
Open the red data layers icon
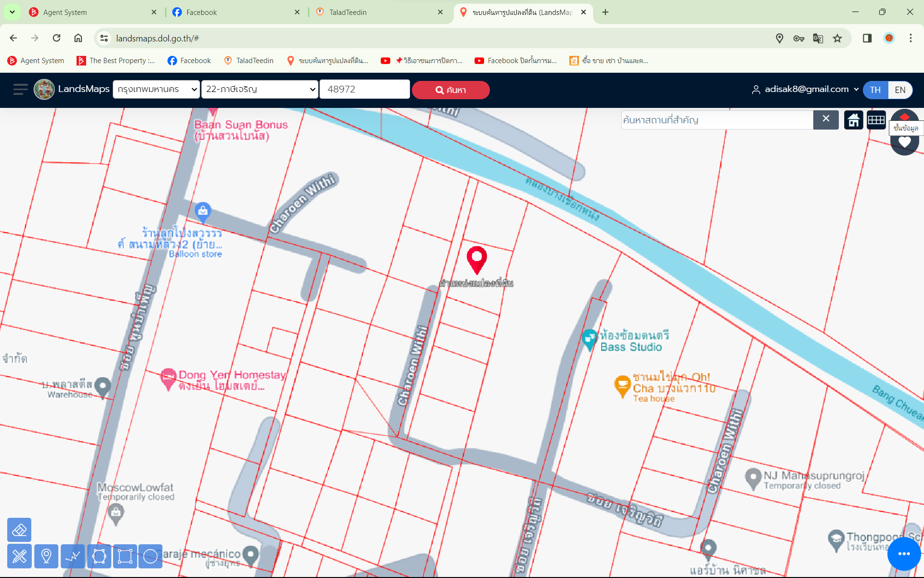[905, 117]
